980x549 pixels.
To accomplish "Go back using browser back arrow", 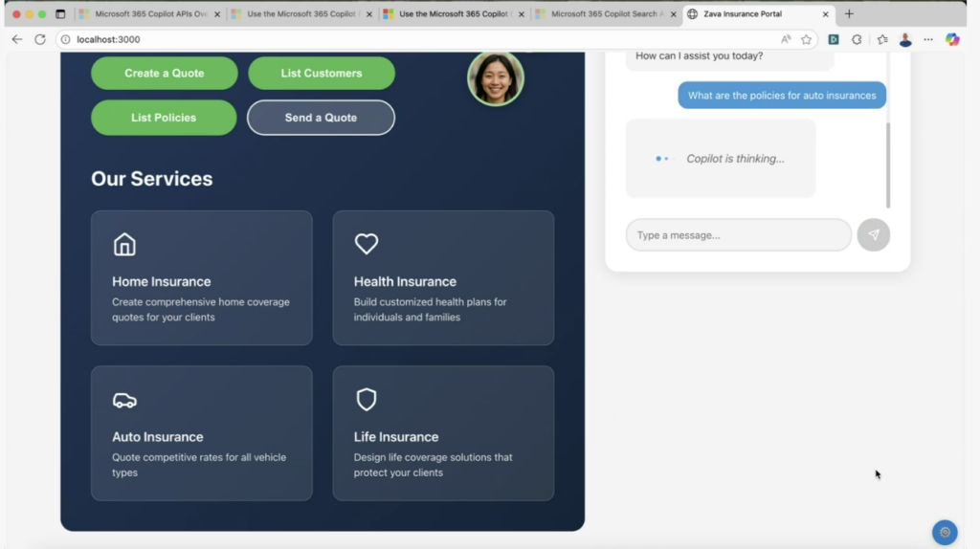I will click(17, 39).
